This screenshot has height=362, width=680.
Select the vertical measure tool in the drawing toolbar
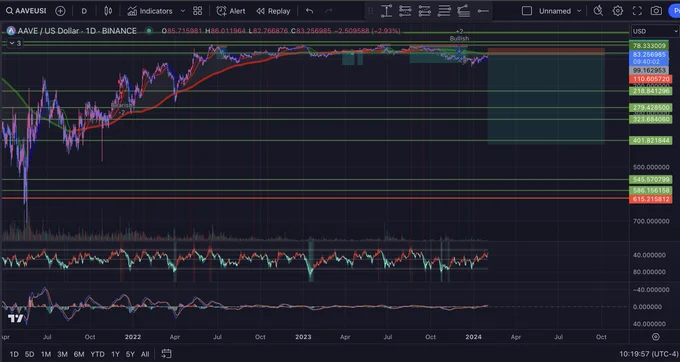(x=386, y=11)
